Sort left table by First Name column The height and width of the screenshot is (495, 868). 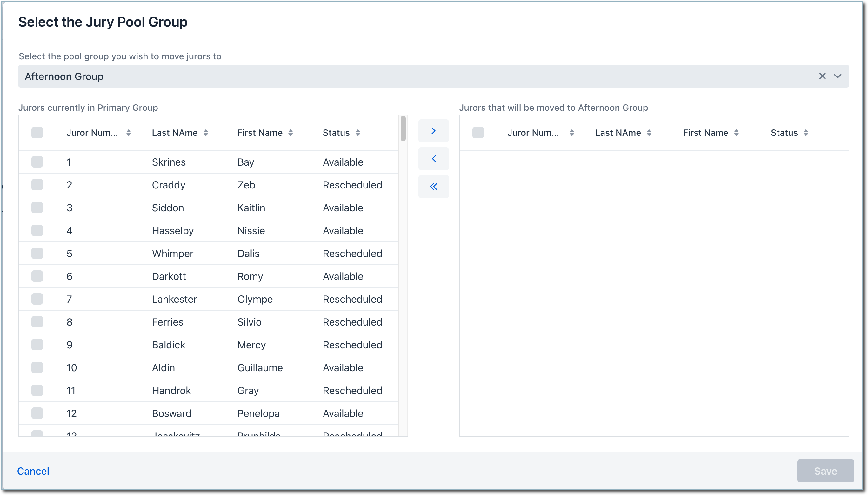tap(290, 133)
